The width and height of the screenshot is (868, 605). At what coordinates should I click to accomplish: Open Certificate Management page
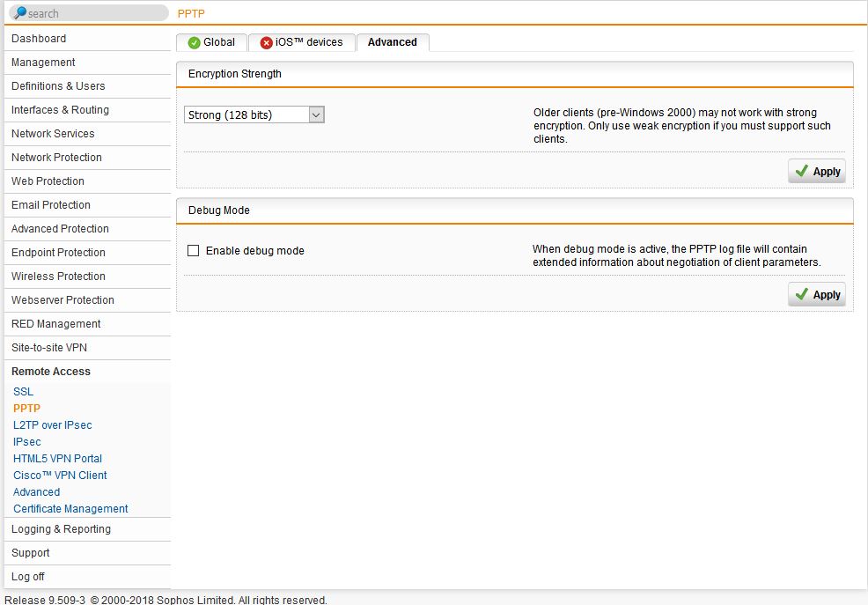70,509
